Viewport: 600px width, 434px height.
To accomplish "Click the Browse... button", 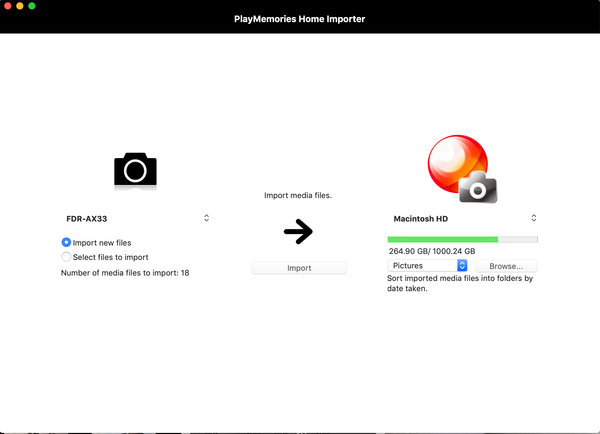I will (506, 266).
